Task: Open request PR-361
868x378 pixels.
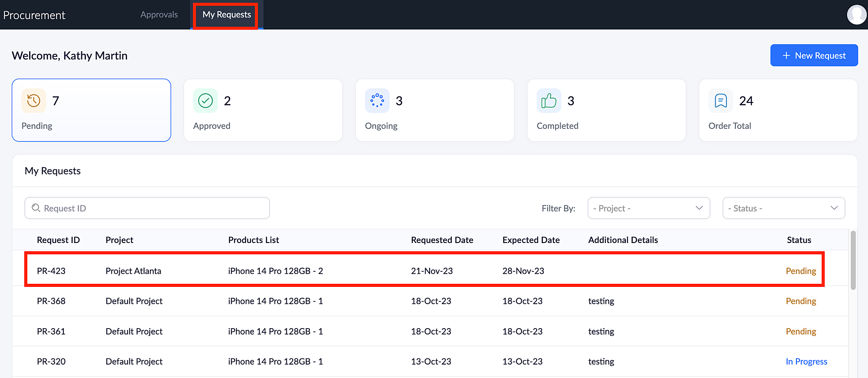Action: (51, 331)
